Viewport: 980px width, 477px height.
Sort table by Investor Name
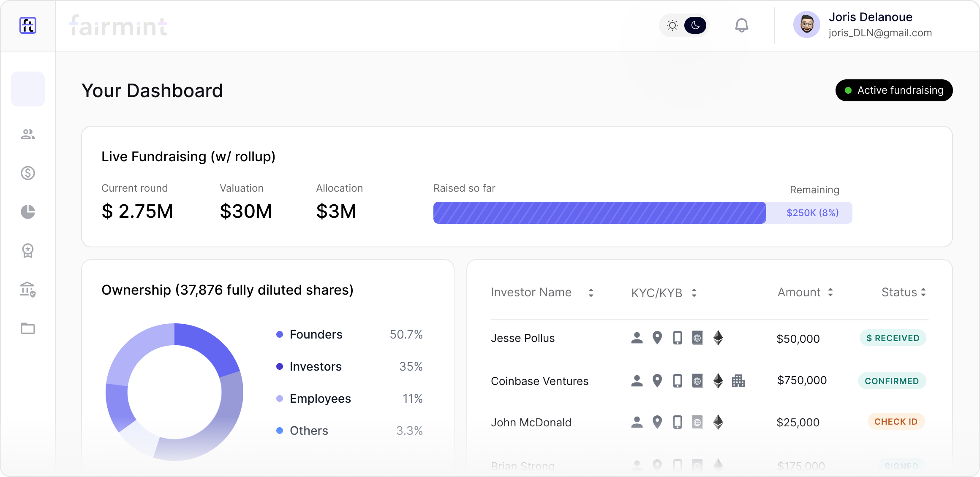point(591,293)
